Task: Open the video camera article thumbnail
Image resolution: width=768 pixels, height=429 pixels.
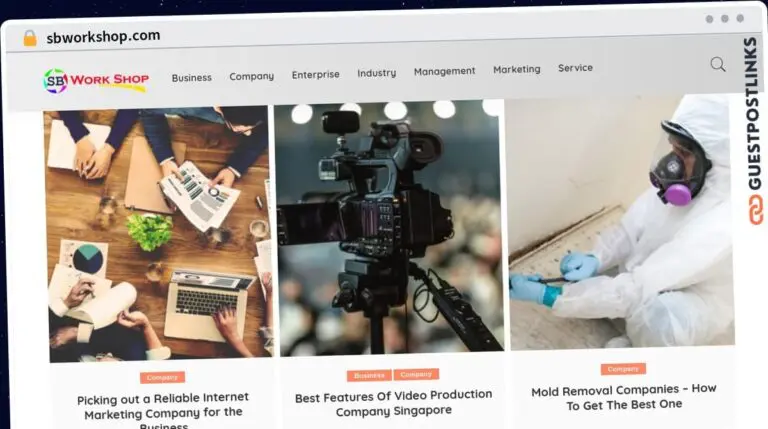Action: pyautogui.click(x=389, y=227)
